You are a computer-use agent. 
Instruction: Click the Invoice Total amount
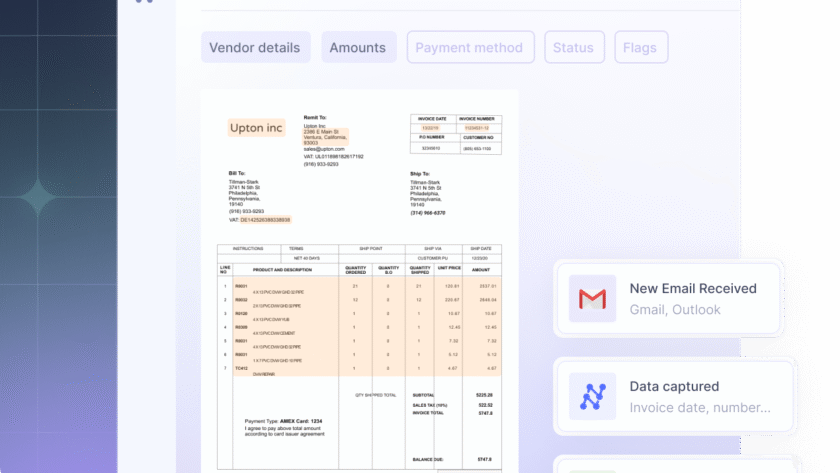click(x=484, y=412)
